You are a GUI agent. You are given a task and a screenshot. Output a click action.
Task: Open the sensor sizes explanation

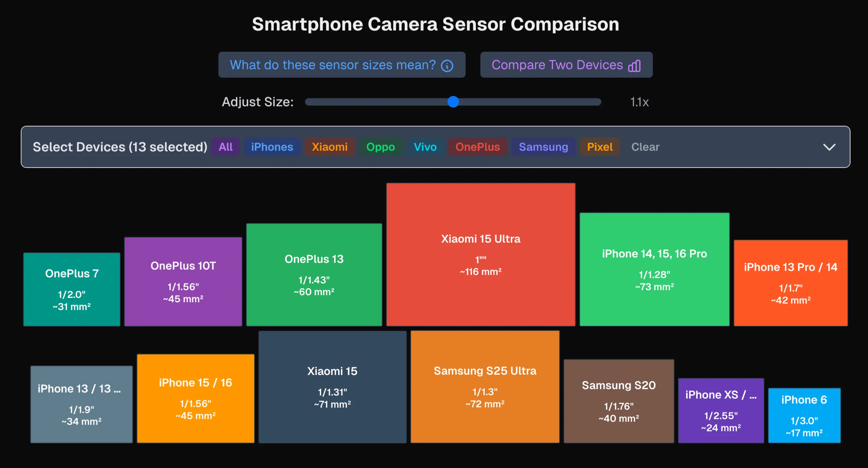click(333, 65)
